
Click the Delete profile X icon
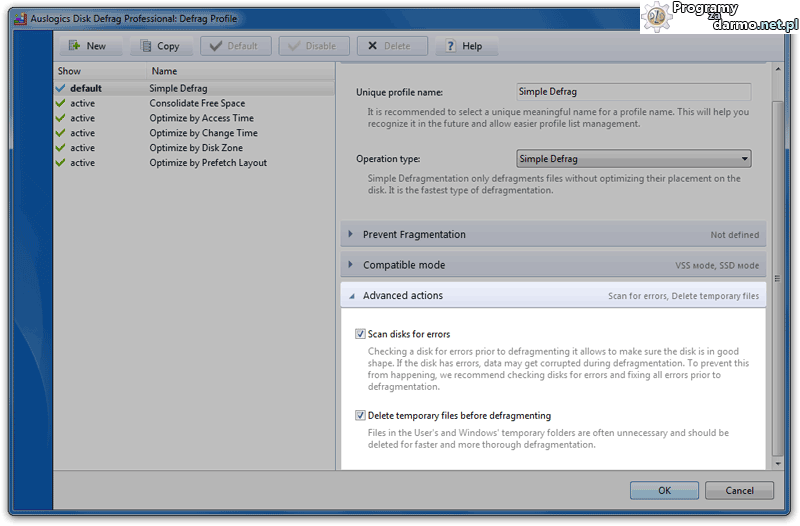[372, 46]
